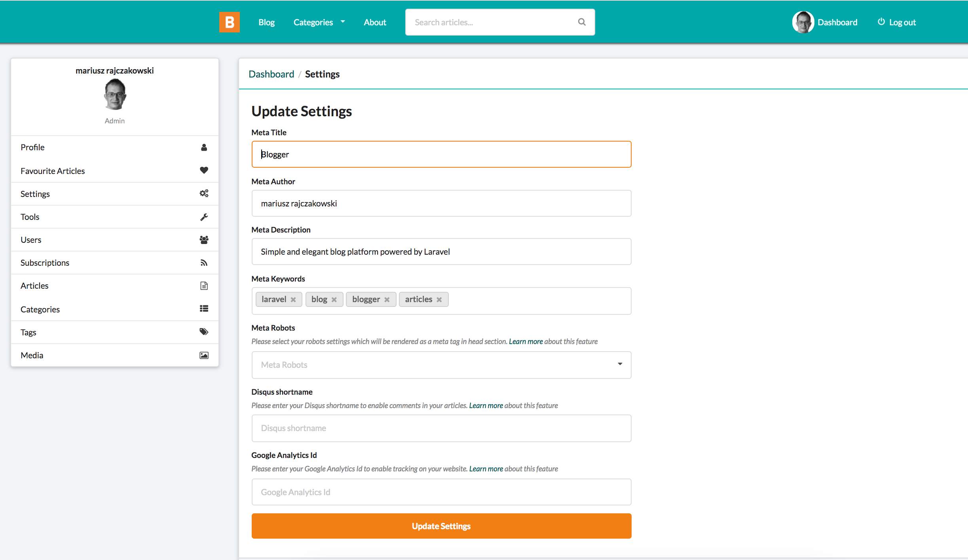Open Media via the image icon

(204, 355)
